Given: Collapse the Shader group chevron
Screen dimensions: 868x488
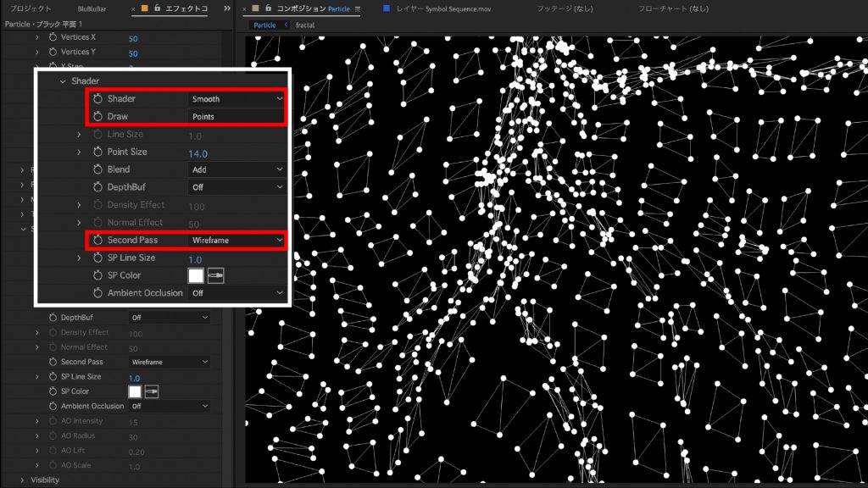Looking at the screenshot, I should [63, 81].
